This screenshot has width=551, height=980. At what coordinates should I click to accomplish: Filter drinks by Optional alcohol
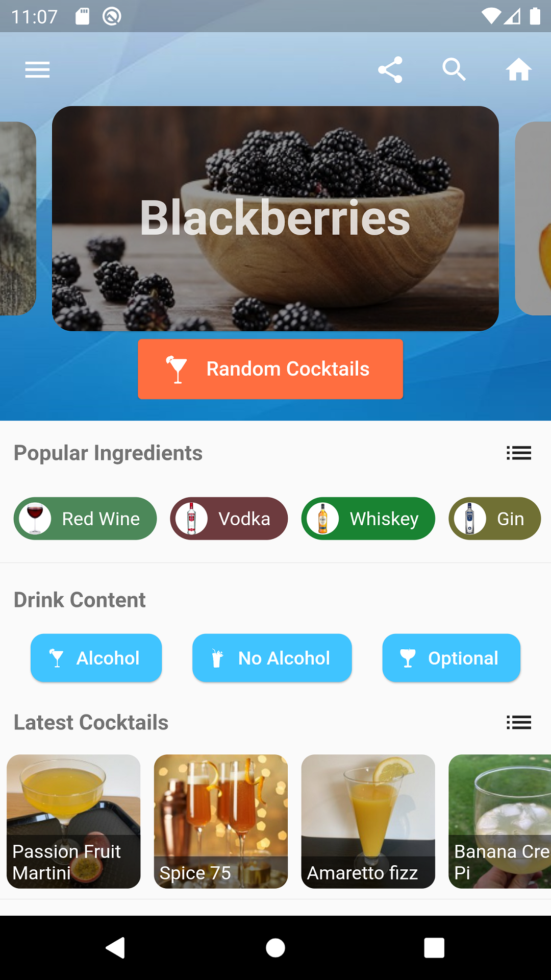pyautogui.click(x=452, y=658)
